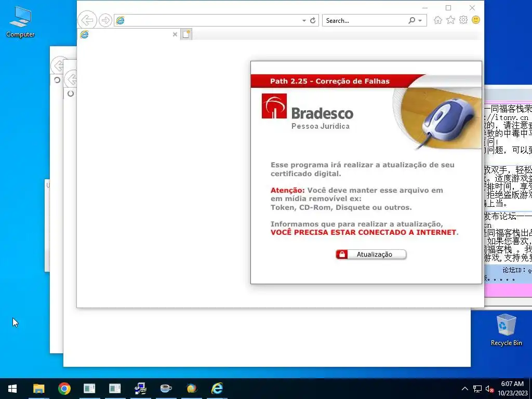This screenshot has width=532, height=399.
Task: Refresh the page in Internet Explorer
Action: click(313, 20)
